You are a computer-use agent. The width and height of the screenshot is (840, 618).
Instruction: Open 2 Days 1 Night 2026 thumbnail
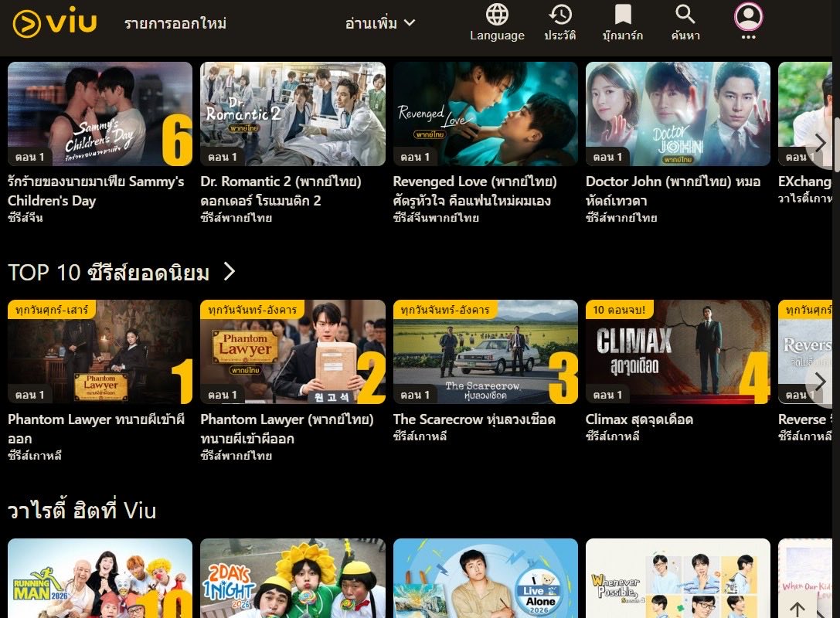click(x=293, y=579)
